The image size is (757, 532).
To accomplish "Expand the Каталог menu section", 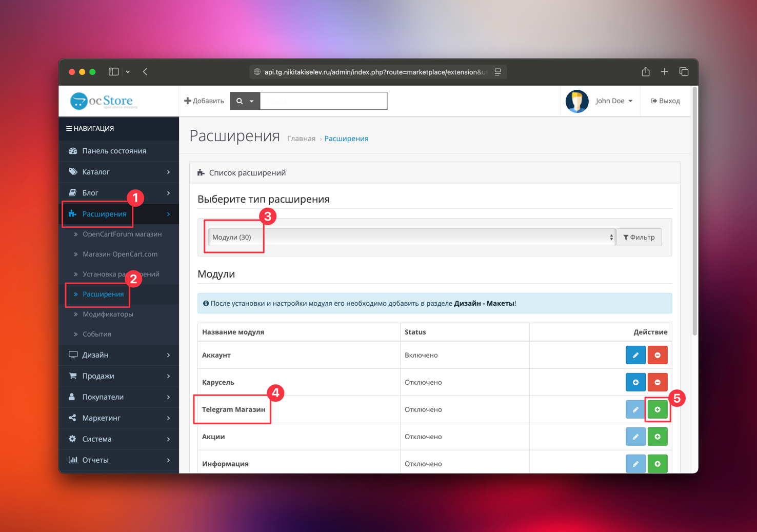I will click(119, 172).
